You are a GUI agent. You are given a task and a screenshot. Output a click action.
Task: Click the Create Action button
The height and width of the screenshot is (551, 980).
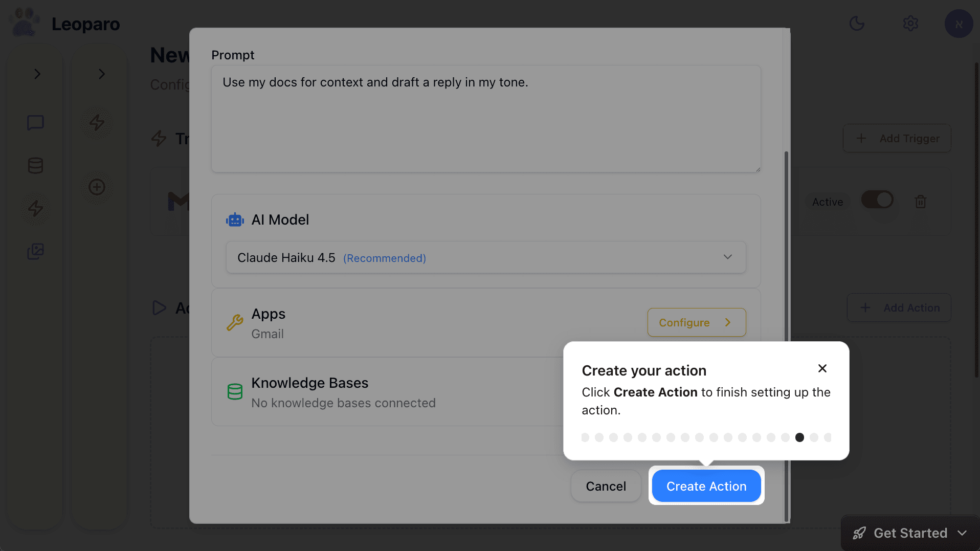(706, 486)
